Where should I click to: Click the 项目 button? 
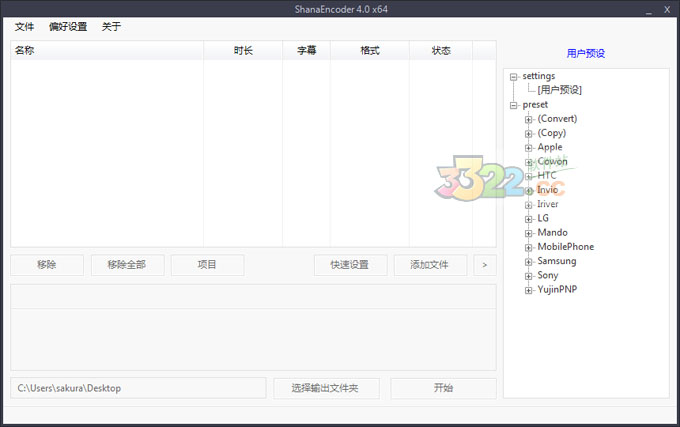(x=207, y=265)
